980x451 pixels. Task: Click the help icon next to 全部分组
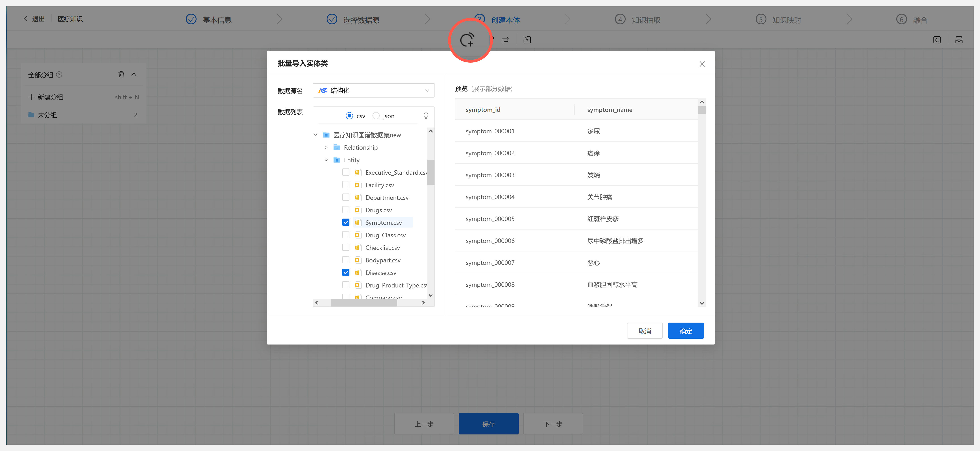coord(59,74)
